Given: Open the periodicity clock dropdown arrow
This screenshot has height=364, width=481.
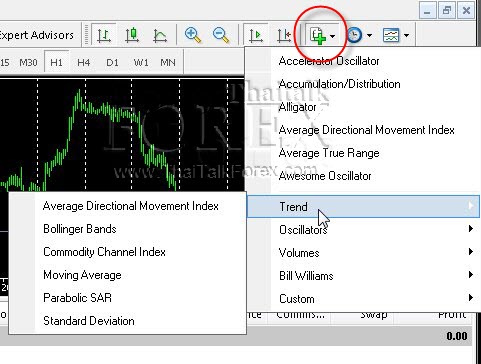Looking at the screenshot, I should click(x=369, y=35).
